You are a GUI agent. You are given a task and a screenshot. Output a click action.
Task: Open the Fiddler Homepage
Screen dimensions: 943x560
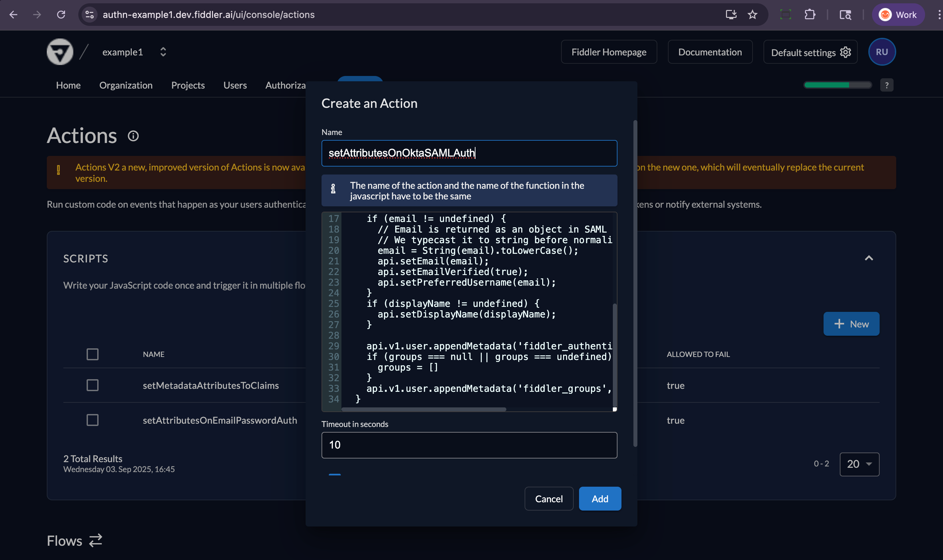(609, 52)
